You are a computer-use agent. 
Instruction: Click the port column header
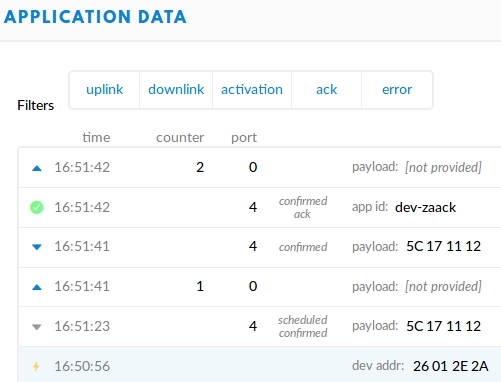pos(244,138)
